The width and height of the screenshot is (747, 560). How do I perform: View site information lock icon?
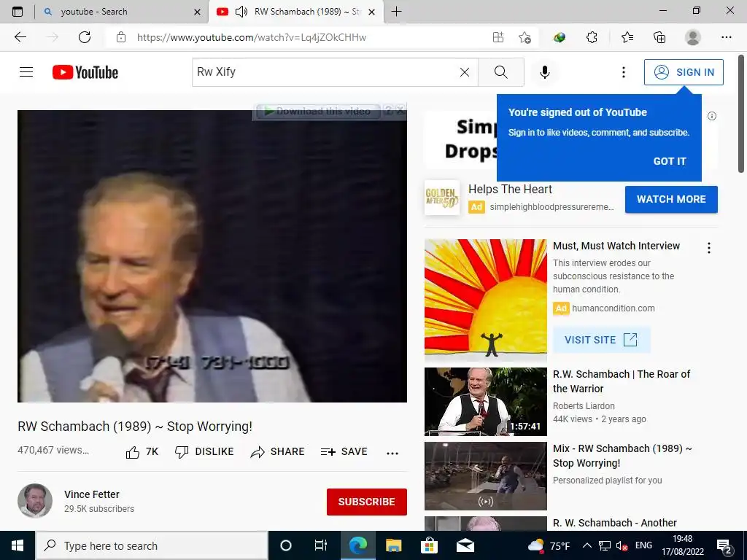pos(121,37)
